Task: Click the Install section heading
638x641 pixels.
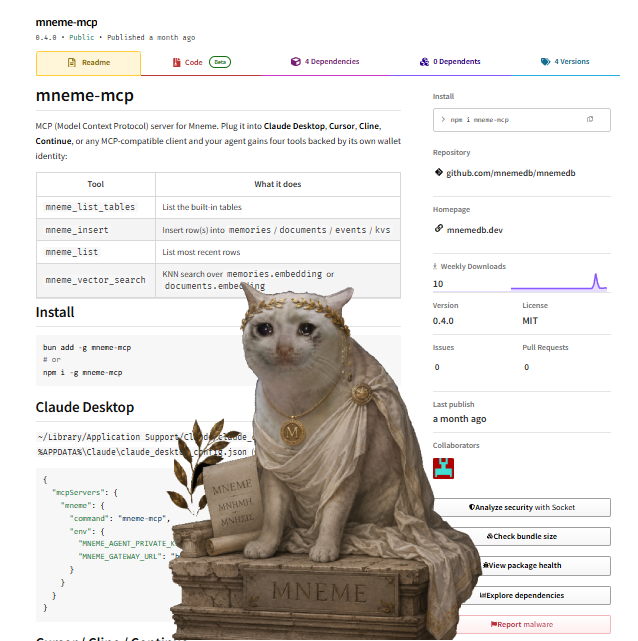Action: [x=55, y=312]
